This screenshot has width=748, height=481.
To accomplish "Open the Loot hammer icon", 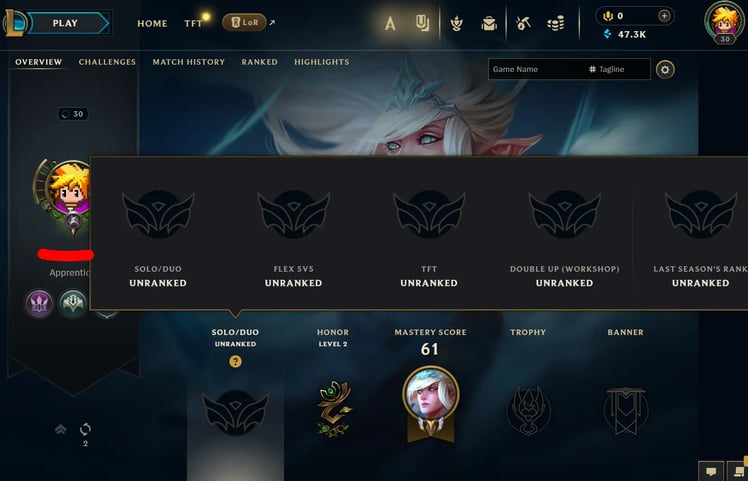I will 523,22.
